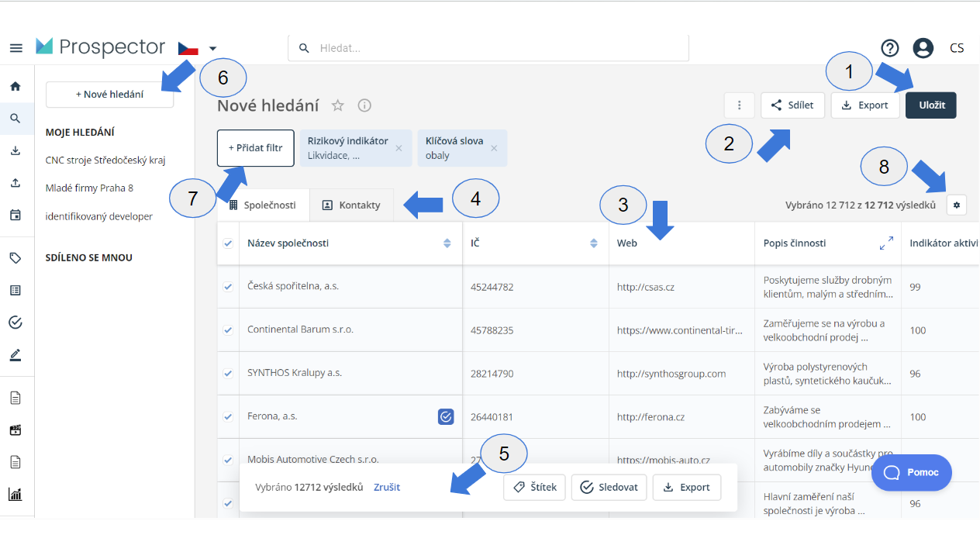
Task: Apply Štítek to selected results
Action: [x=535, y=488]
